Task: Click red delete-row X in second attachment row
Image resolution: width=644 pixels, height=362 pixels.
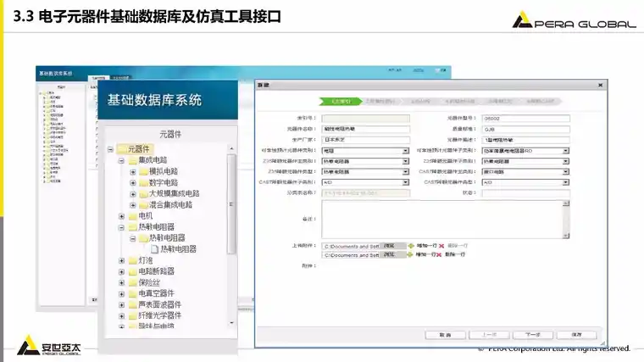Action: 441,254
